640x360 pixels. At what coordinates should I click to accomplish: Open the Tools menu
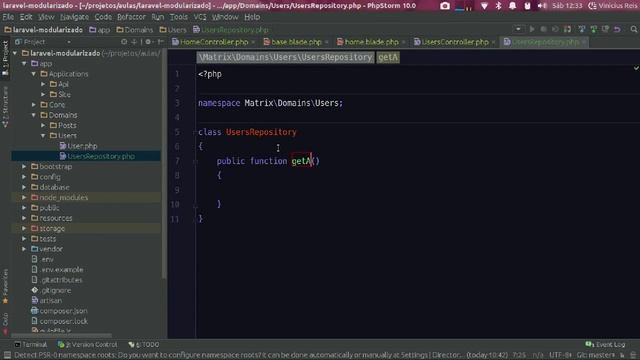179,17
